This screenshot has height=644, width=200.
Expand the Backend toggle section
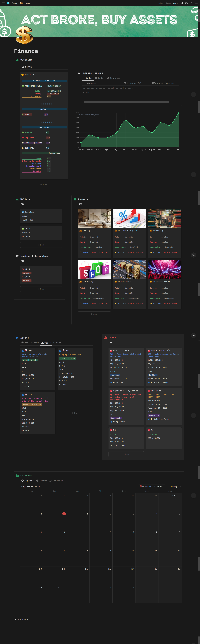[16, 619]
